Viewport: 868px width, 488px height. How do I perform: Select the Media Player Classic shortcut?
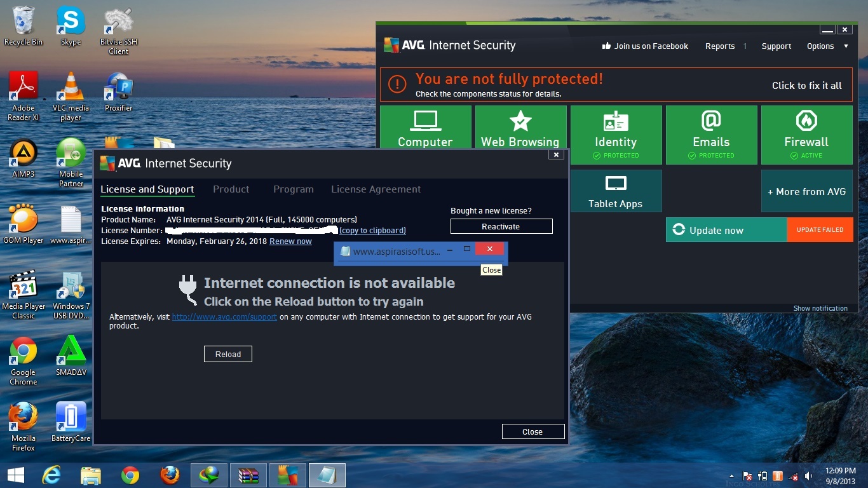(x=24, y=295)
